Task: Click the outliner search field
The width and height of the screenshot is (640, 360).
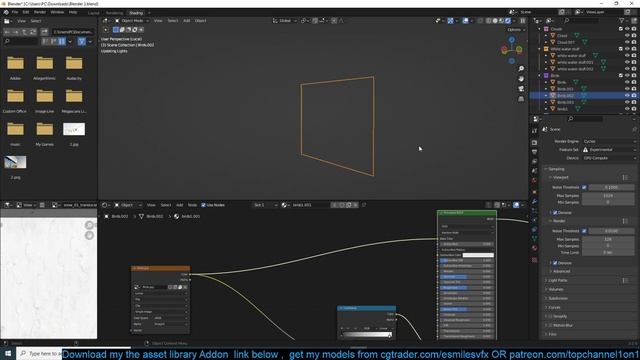Action: pyautogui.click(x=583, y=20)
